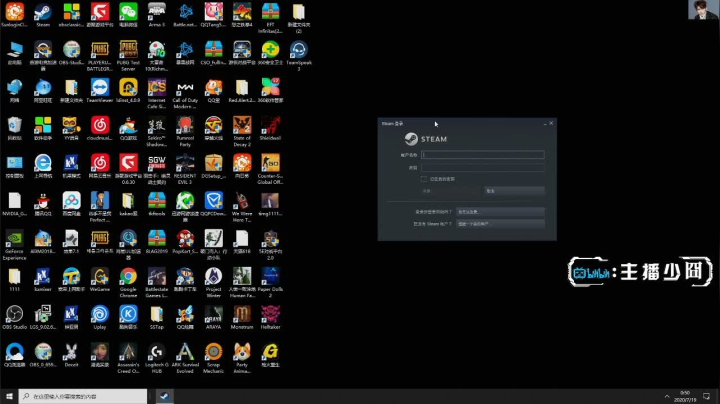This screenshot has height=404, width=720.
Task: Select the ARAYA desktop icon
Action: pos(214,317)
